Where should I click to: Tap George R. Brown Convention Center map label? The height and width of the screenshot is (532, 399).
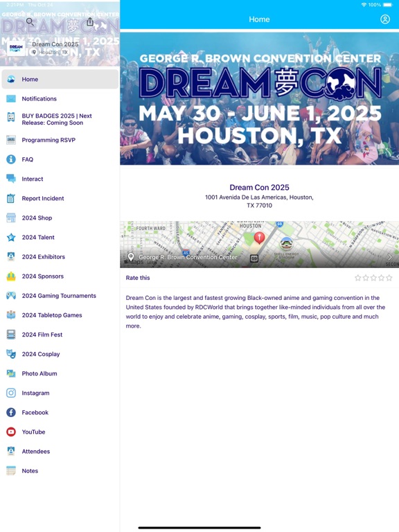(188, 257)
